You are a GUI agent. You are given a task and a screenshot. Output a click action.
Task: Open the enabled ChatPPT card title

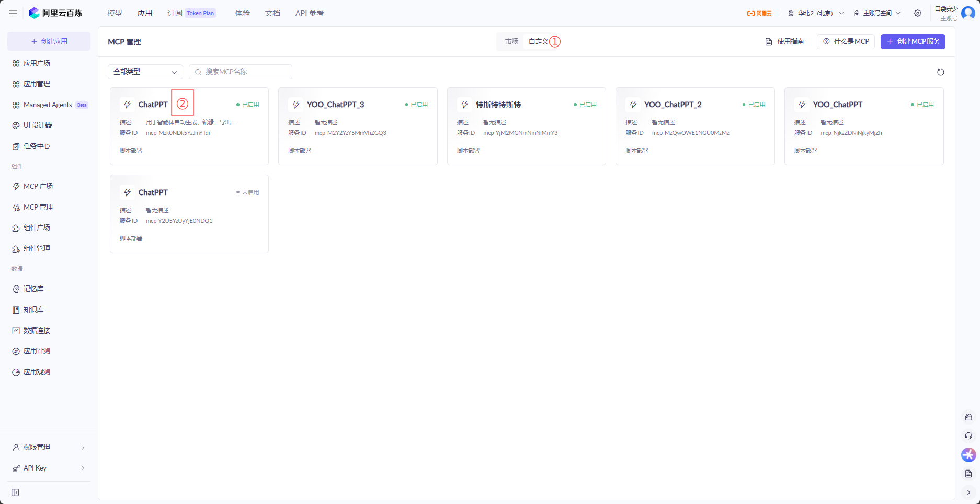(153, 105)
